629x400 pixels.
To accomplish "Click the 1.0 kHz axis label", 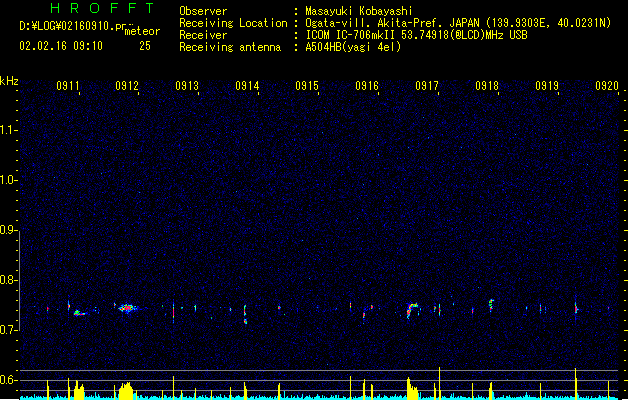I will pyautogui.click(x=9, y=180).
